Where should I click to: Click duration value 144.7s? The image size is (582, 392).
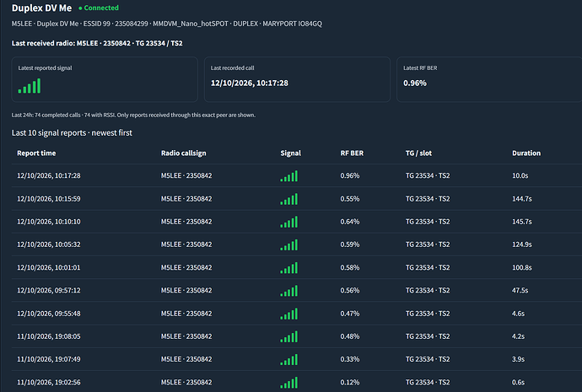522,199
